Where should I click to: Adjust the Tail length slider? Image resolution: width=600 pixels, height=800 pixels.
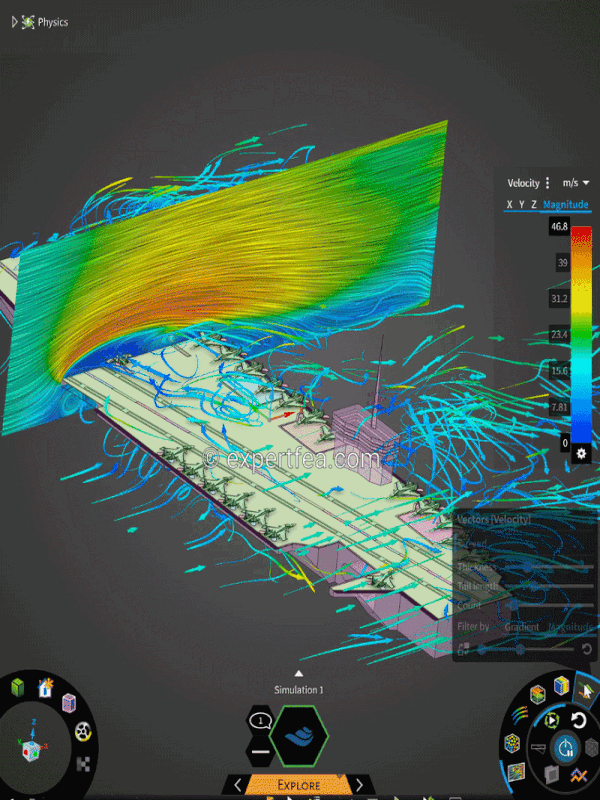coord(548,586)
